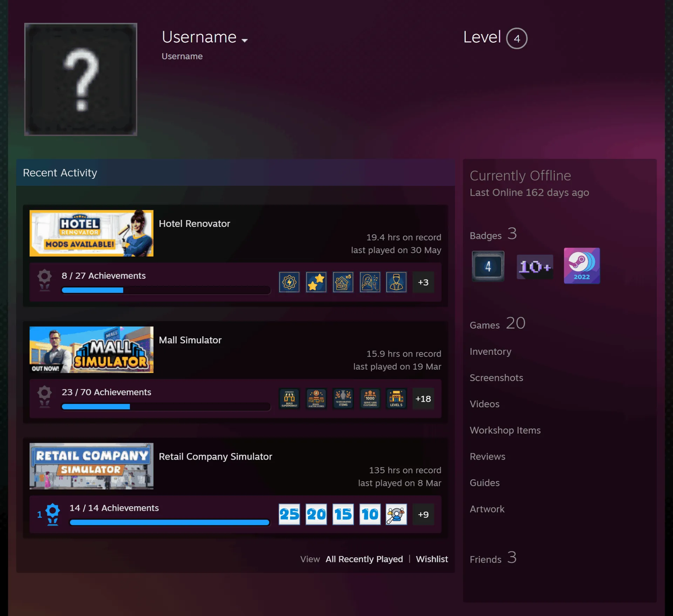View All Recently Played games
Viewport: 673px width, 616px height.
click(364, 559)
